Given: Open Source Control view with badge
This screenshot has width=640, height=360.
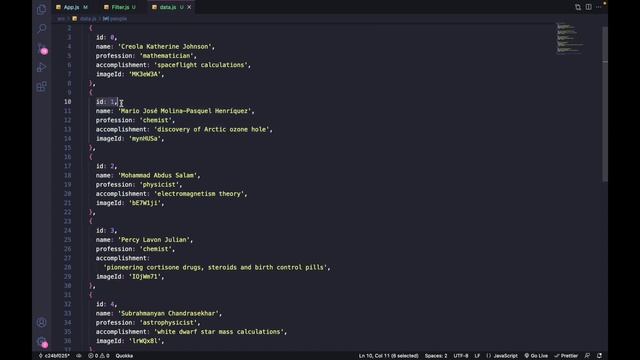Looking at the screenshot, I should (x=42, y=48).
